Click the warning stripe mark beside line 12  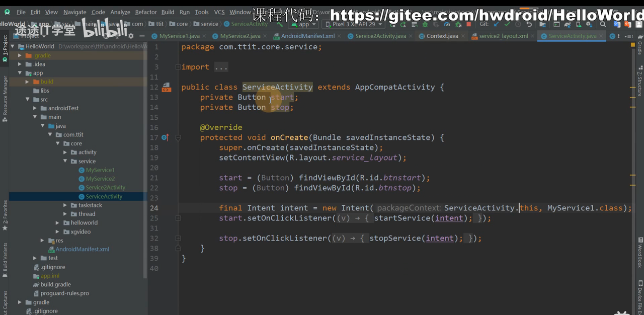pos(633,87)
